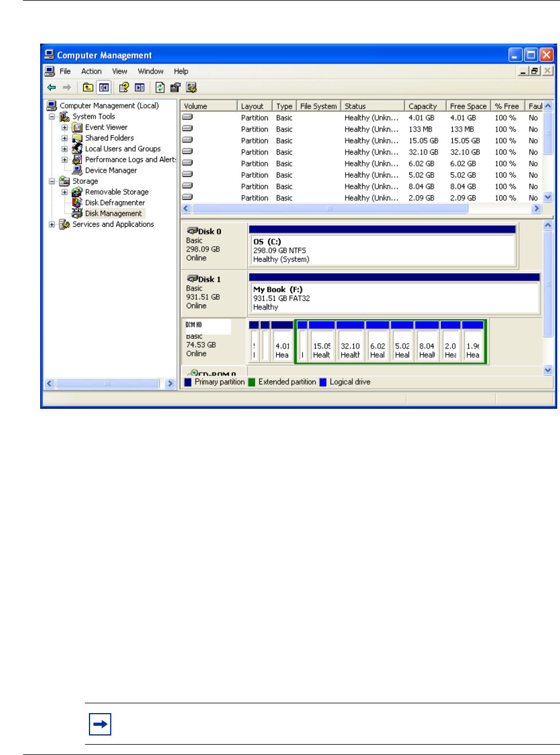This screenshot has width=560, height=755.
Task: Click scroll right arrow in tree pane
Action: pyautogui.click(x=170, y=384)
